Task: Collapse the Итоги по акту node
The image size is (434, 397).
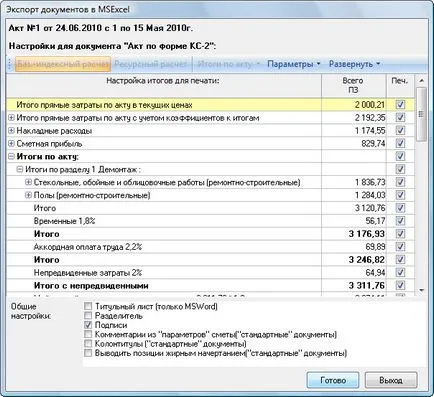Action: point(11,156)
